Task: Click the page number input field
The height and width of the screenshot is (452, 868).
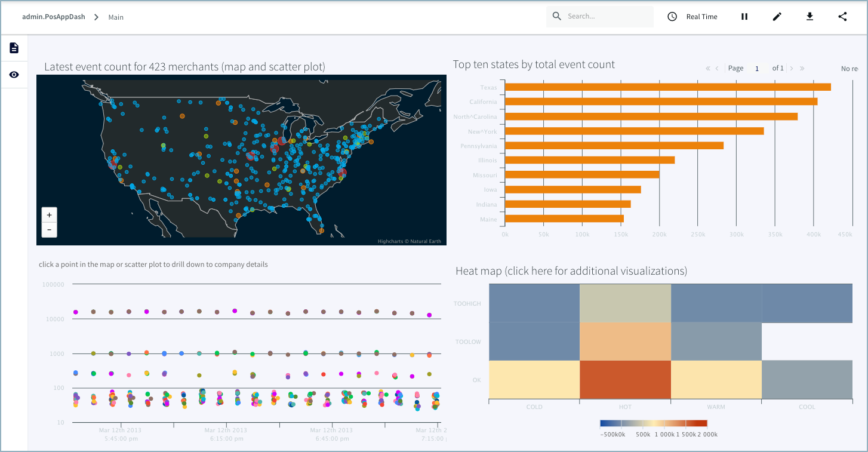Action: click(x=757, y=68)
